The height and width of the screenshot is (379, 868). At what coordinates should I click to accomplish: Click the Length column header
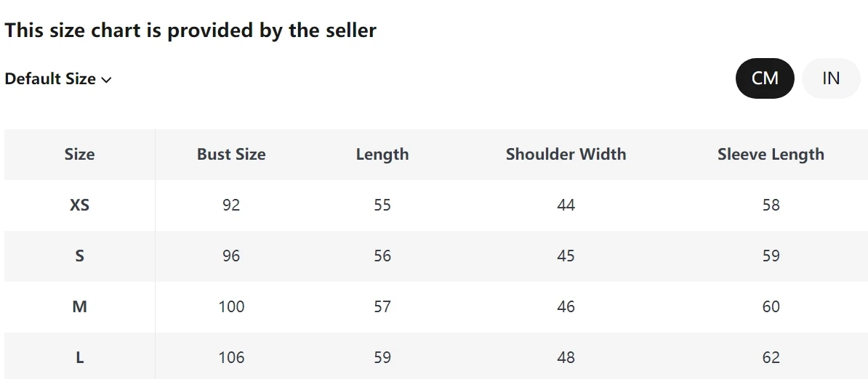[x=382, y=154]
